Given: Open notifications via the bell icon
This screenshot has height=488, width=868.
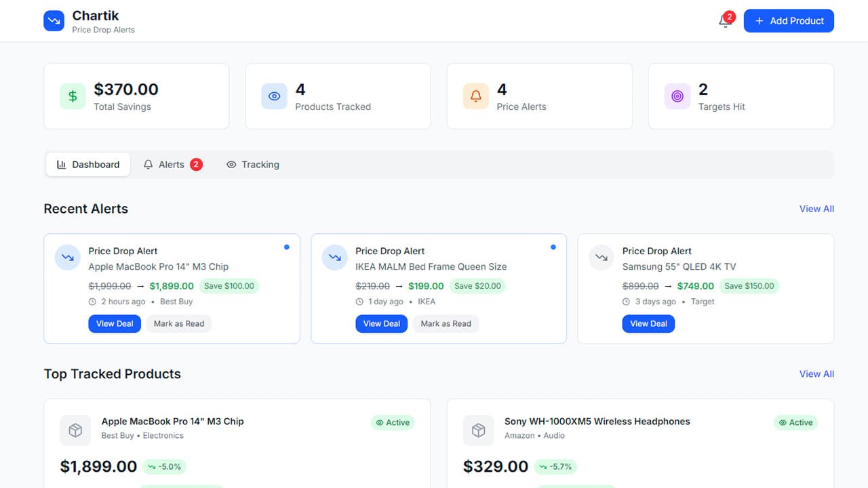Looking at the screenshot, I should (x=722, y=22).
